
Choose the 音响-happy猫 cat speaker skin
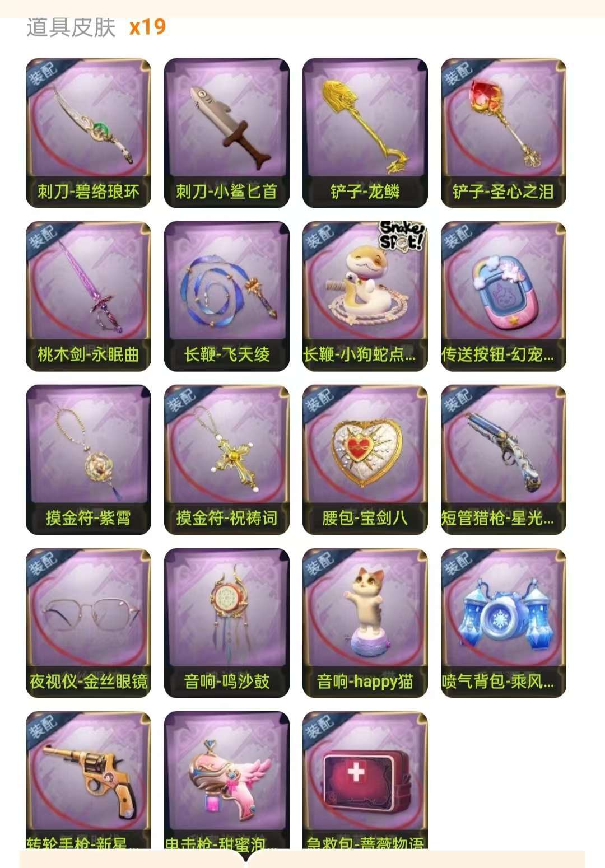pos(365,624)
